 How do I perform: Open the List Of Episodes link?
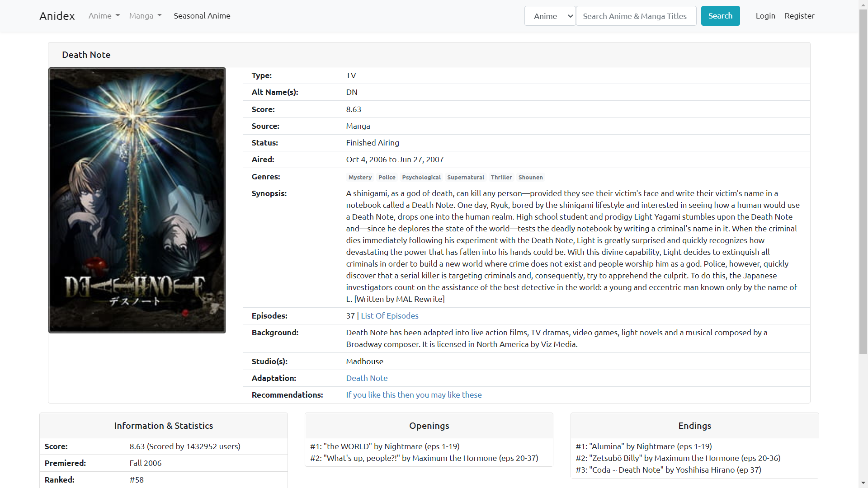coord(389,316)
